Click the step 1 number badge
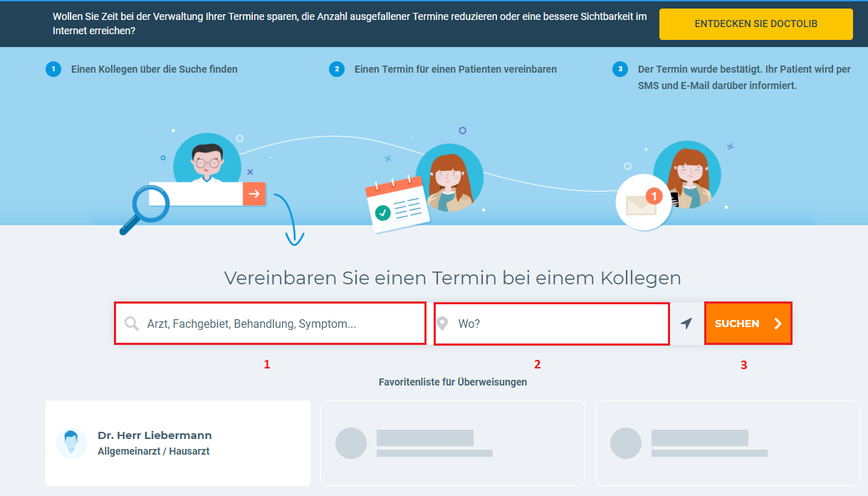The width and height of the screenshot is (868, 496). (x=53, y=69)
